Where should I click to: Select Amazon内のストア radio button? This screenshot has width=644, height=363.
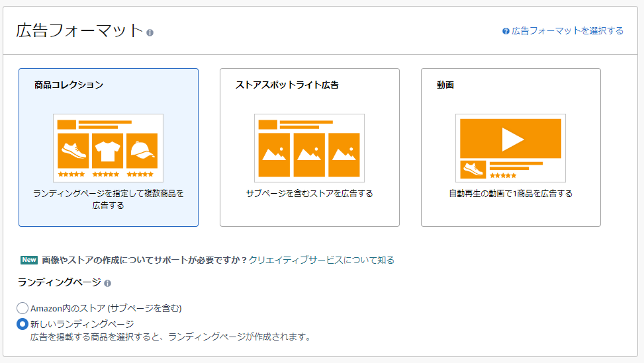23,308
